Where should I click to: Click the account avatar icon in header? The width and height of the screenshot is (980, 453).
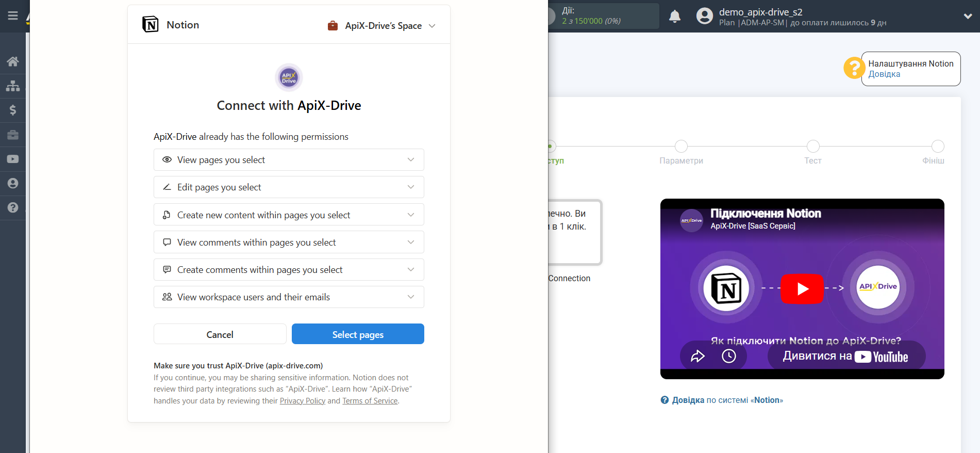point(705,16)
